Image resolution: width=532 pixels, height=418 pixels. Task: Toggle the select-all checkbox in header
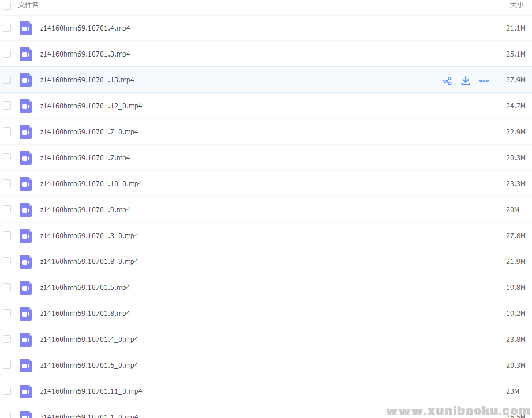point(7,5)
